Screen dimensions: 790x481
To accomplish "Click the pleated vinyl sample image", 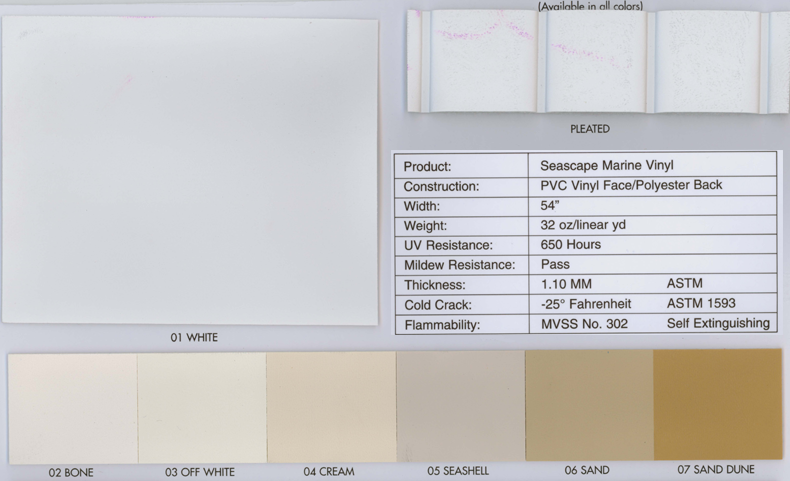I will pos(598,61).
